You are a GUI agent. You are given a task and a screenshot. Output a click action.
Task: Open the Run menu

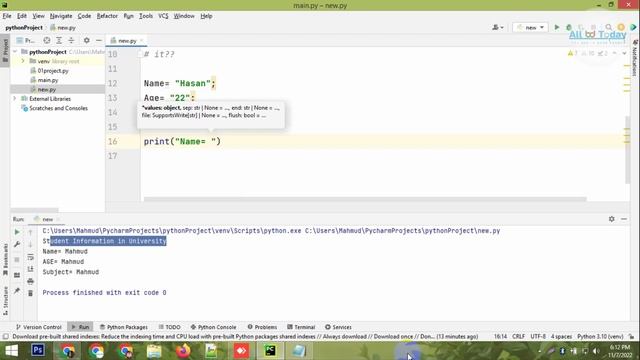click(129, 16)
